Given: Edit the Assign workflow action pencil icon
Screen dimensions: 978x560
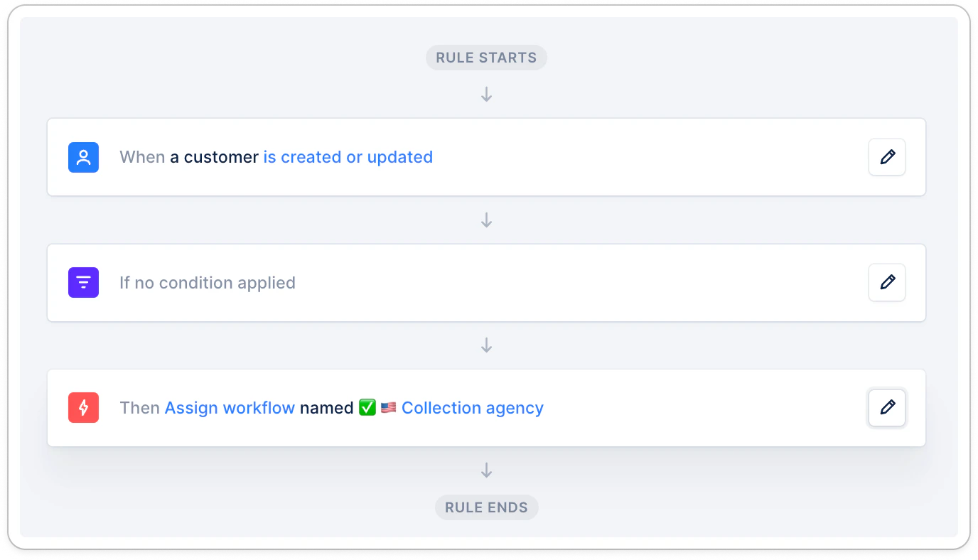Looking at the screenshot, I should (887, 408).
